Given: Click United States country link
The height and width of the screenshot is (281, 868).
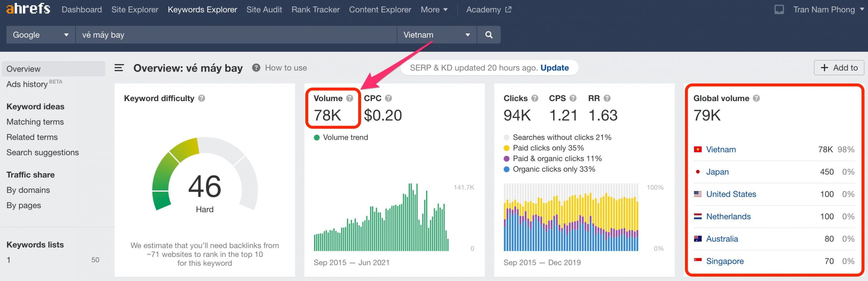Looking at the screenshot, I should coord(731,194).
